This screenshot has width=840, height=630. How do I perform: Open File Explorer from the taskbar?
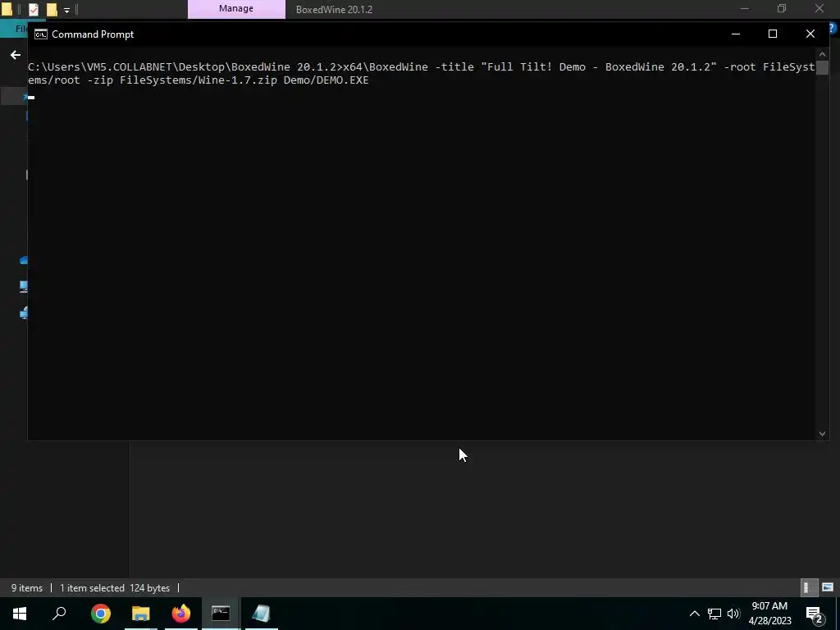(x=141, y=614)
